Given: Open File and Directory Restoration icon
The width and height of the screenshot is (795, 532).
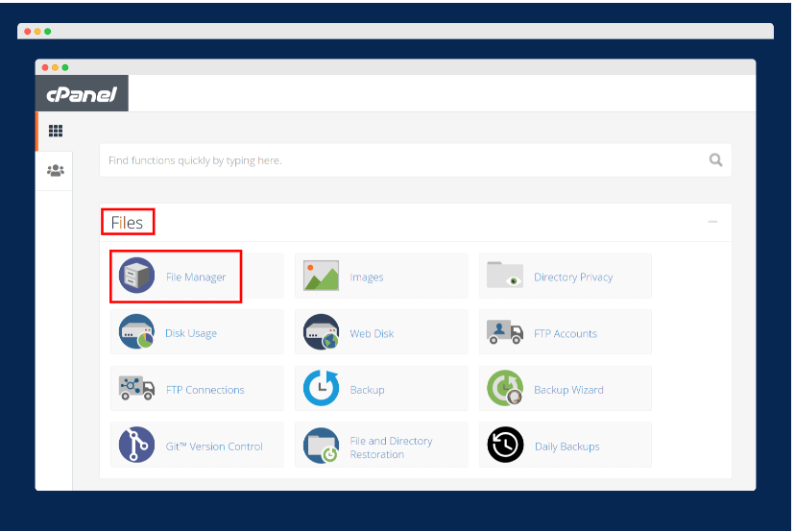Looking at the screenshot, I should coord(321,446).
